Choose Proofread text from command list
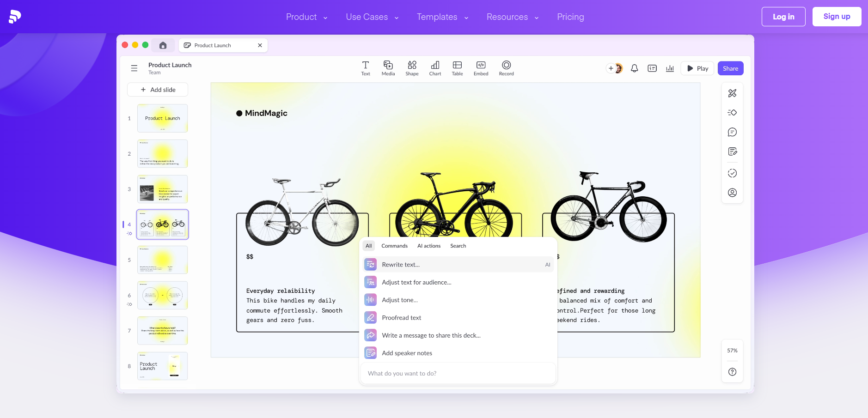 coord(401,318)
